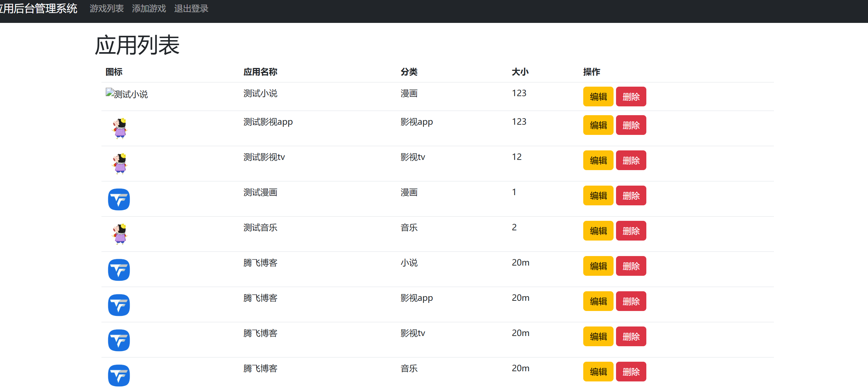The height and width of the screenshot is (392, 868).
Task: Delete the 测试音乐 app entry
Action: click(631, 231)
